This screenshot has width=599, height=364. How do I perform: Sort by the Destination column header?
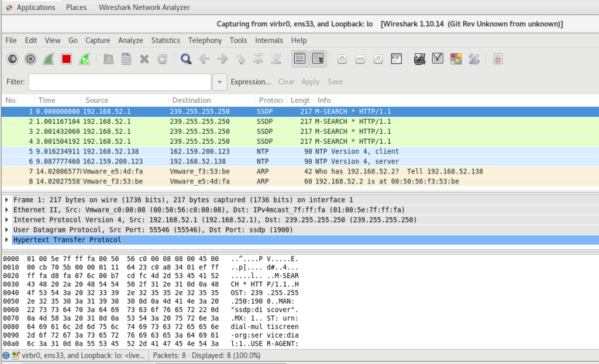click(211, 100)
